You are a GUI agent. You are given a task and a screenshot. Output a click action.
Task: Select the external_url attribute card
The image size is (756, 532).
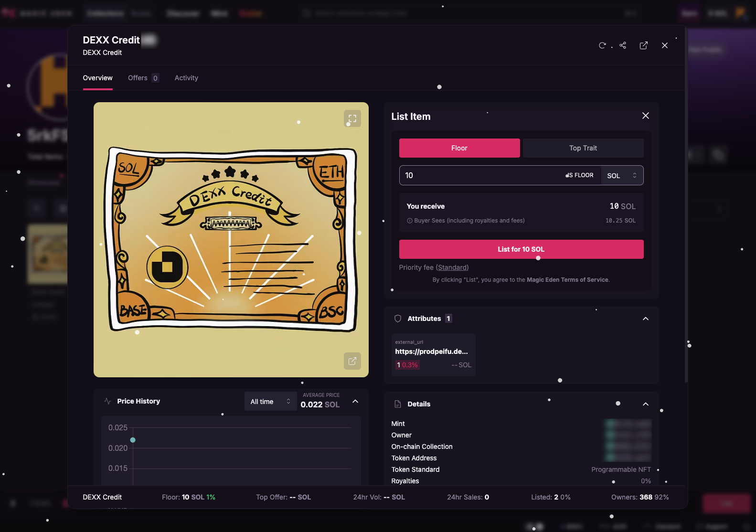434,355
